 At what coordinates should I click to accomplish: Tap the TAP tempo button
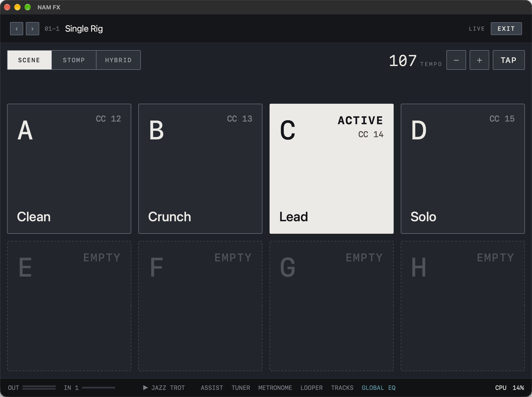pos(509,60)
